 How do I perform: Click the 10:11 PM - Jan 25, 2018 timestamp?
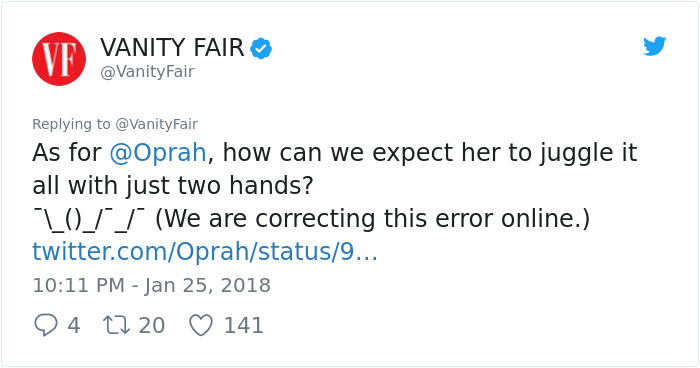151,285
